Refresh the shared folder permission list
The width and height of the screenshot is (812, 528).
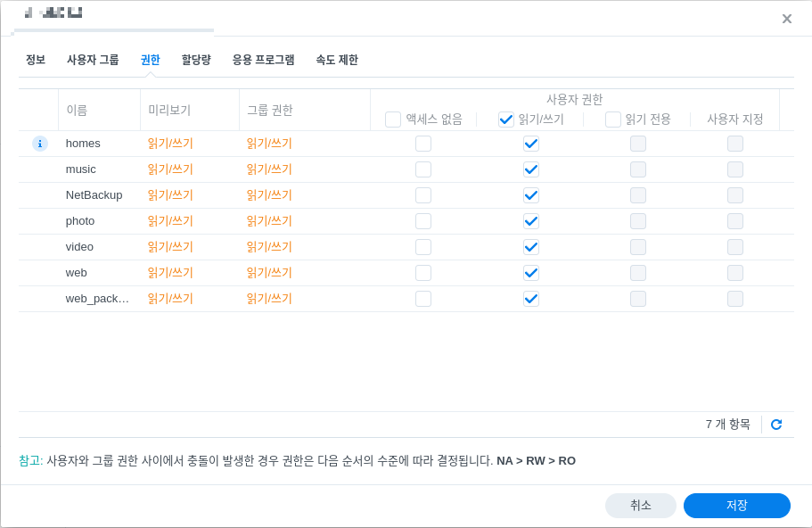click(776, 425)
